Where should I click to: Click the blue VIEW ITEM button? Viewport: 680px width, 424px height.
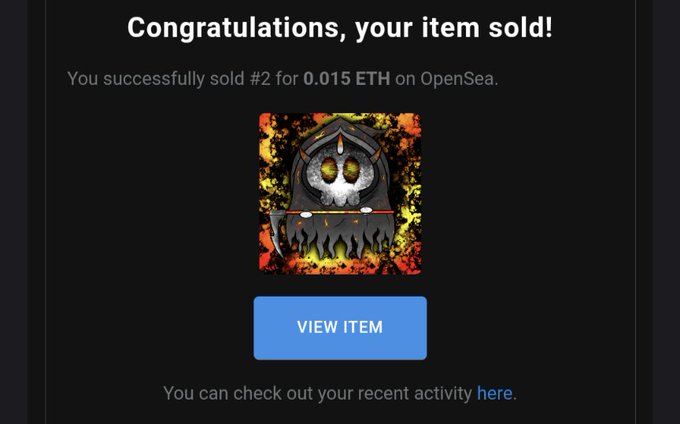pos(340,328)
